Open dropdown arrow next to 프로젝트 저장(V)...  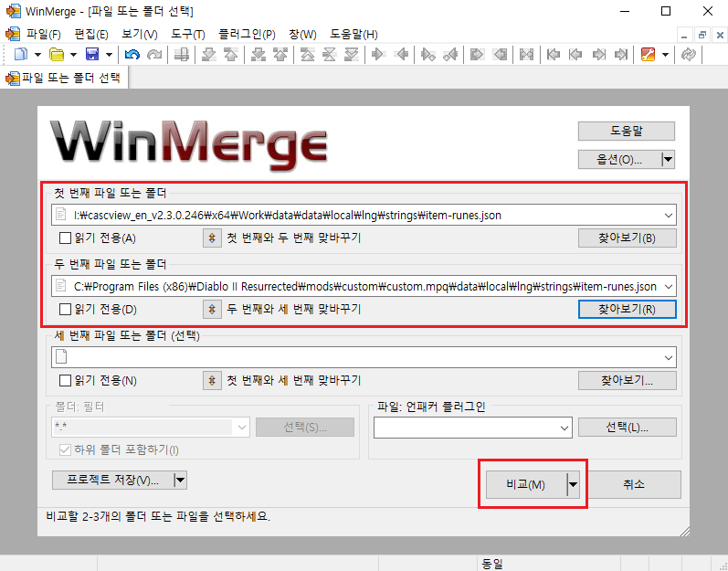click(x=180, y=480)
